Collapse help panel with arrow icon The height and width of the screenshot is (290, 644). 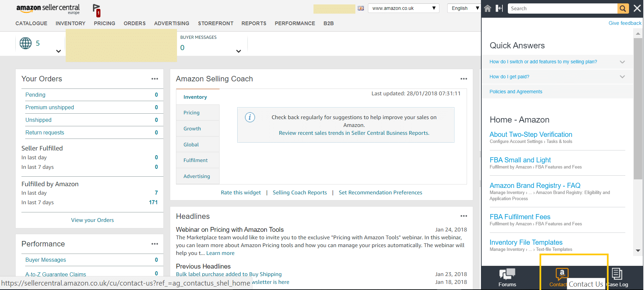499,8
